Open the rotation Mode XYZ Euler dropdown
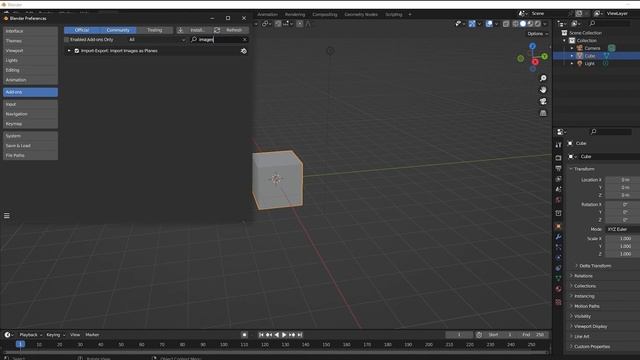 622,229
